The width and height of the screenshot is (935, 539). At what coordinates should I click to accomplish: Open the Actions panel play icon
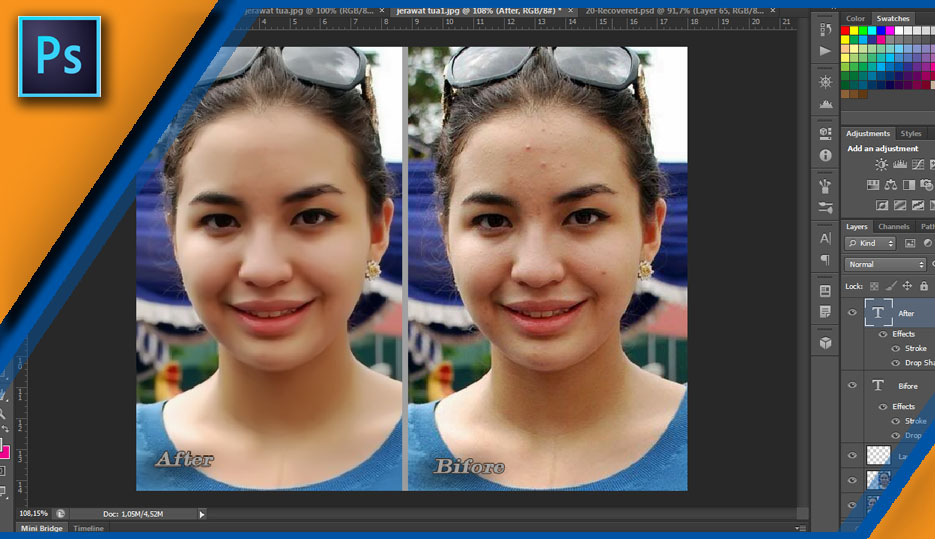coord(825,51)
